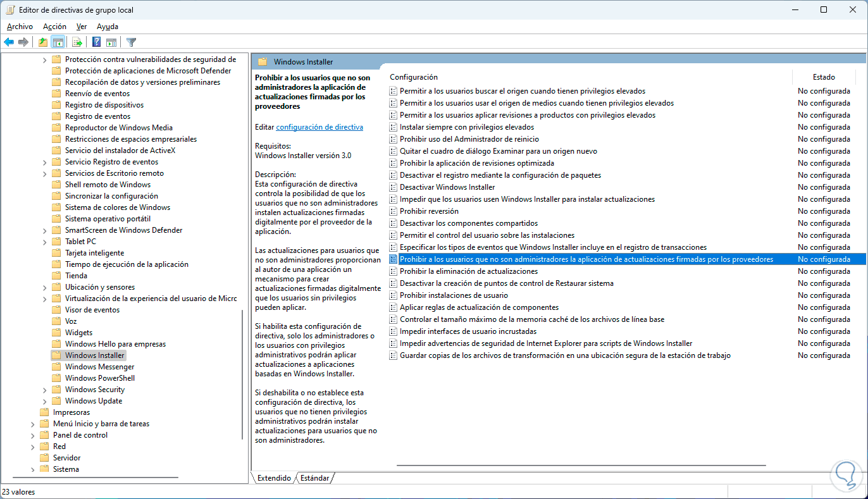Expand the Panel de control node
Image resolution: width=868 pixels, height=499 pixels.
[x=32, y=435]
